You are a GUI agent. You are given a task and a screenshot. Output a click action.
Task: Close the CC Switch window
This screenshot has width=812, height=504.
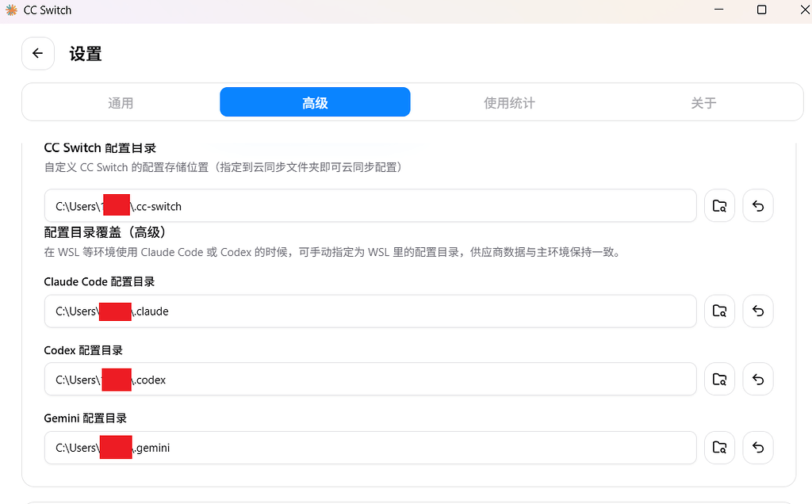806,10
